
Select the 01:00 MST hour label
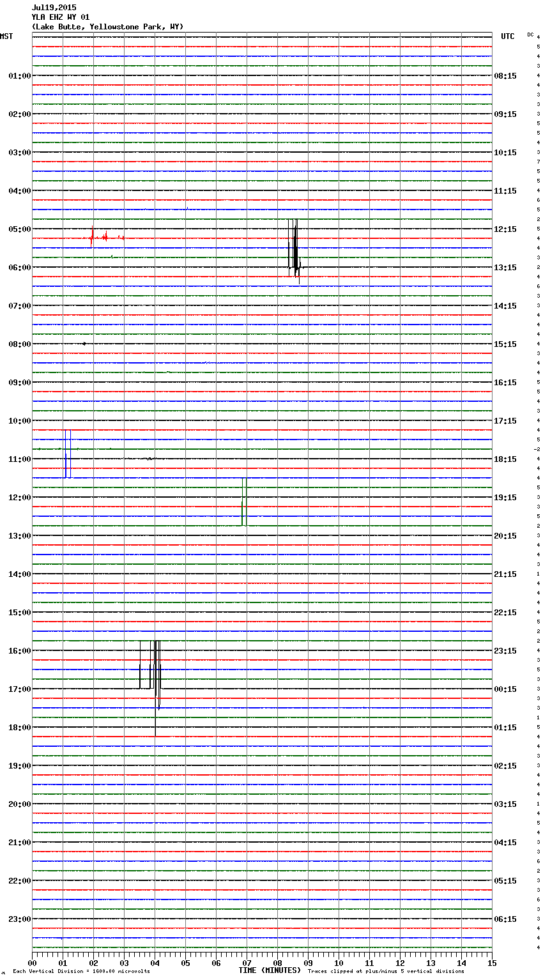pos(19,75)
